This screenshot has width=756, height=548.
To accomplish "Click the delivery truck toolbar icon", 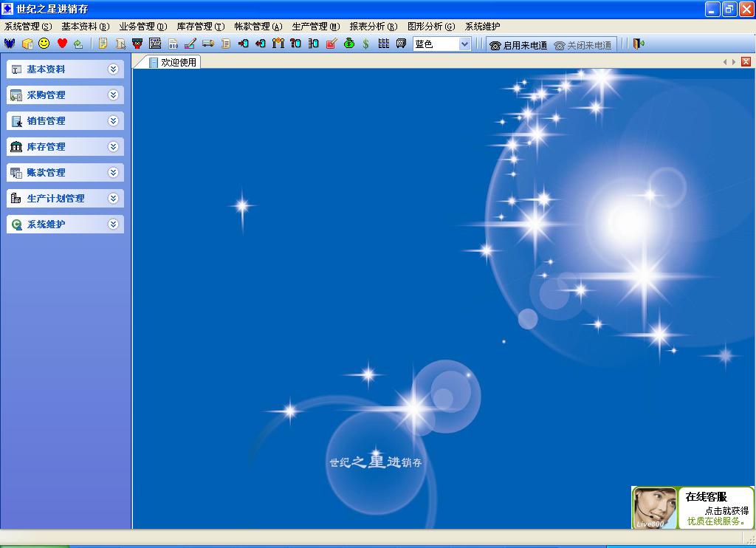I will (x=208, y=44).
